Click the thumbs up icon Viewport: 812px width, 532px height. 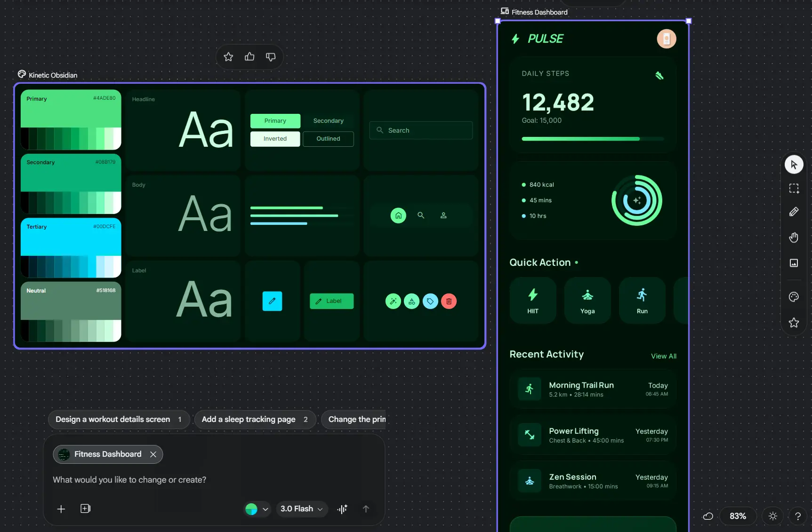(x=249, y=57)
